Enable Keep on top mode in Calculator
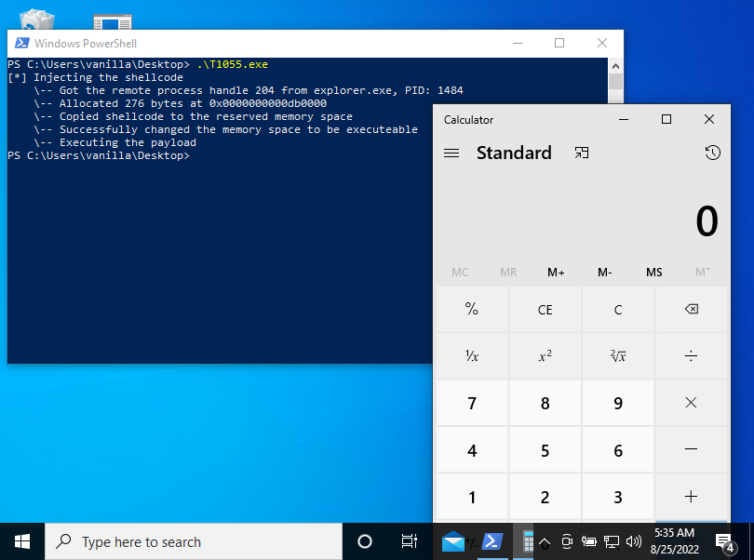The height and width of the screenshot is (560, 754). tap(582, 153)
